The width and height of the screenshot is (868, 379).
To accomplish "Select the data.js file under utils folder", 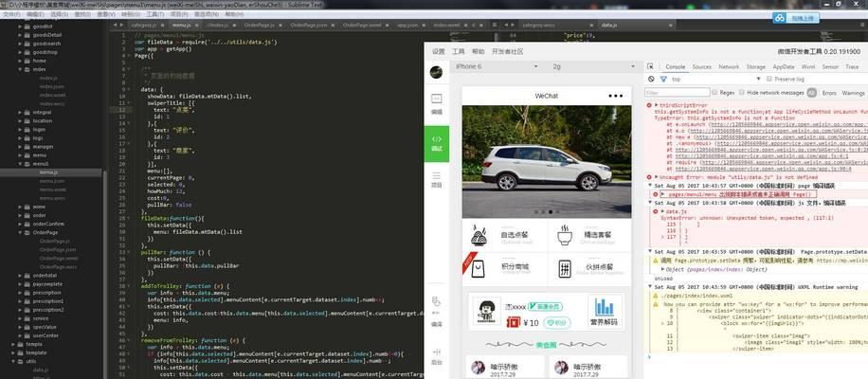I will [41, 370].
